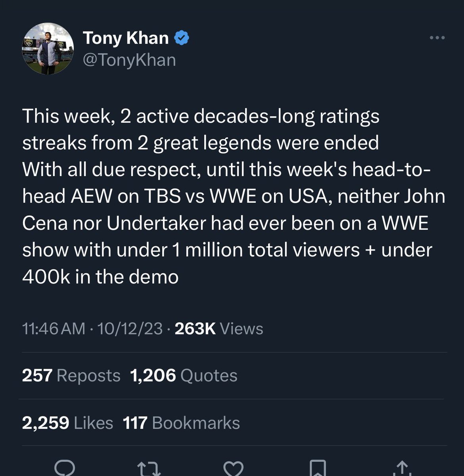Bookmark the tweet using the bookmark icon
The height and width of the screenshot is (476, 464).
click(x=317, y=468)
